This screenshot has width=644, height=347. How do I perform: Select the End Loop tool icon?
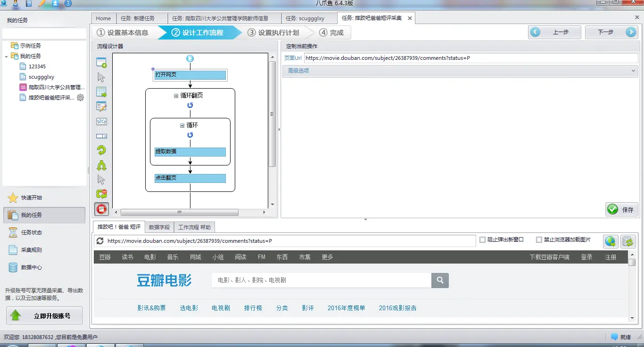(101, 194)
